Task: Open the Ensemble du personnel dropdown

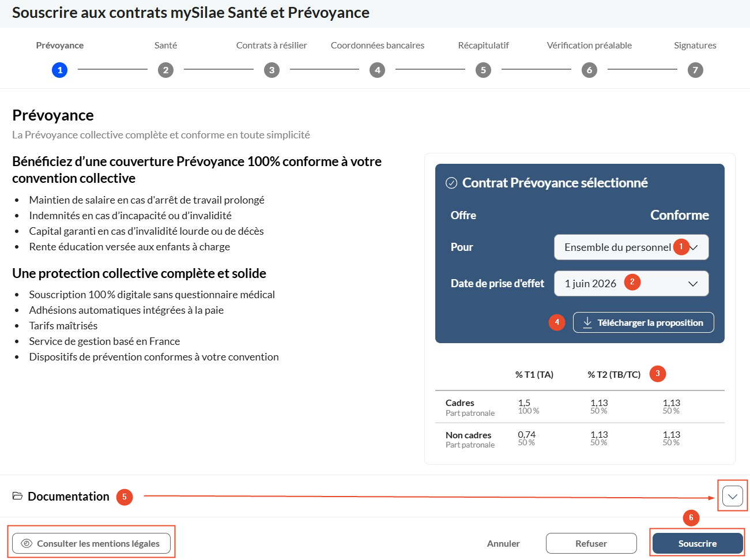Action: 631,247
